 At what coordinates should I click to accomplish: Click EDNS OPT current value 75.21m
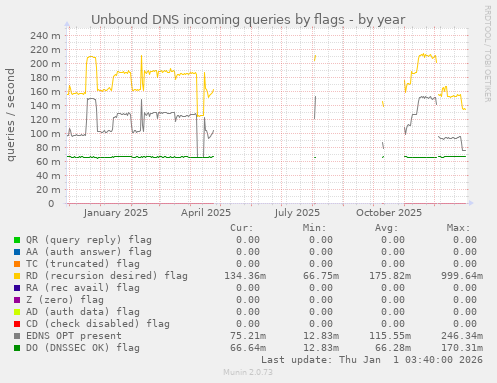click(248, 336)
